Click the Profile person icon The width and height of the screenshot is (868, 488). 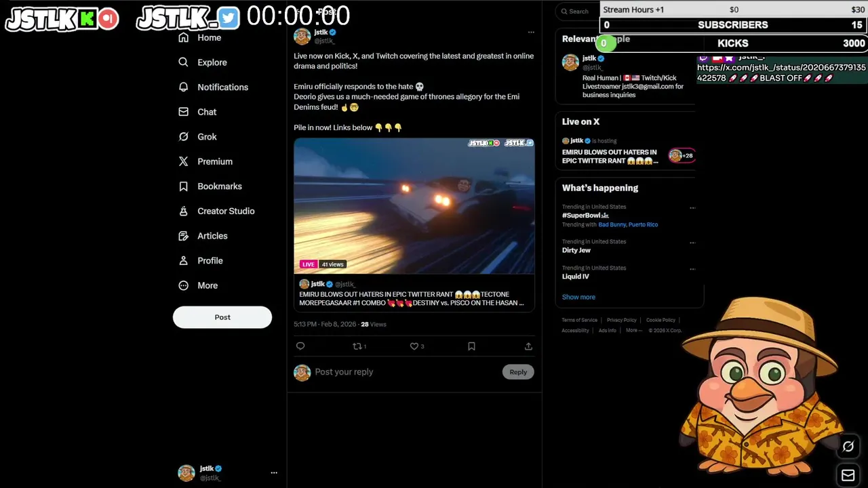point(183,261)
